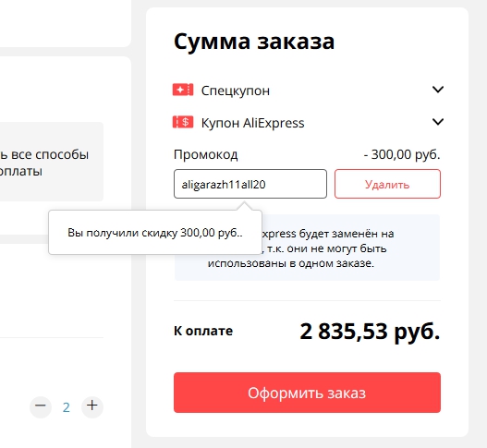The image size is (487, 448).
Task: Click the Сумма заказа heading
Action: pos(254,42)
